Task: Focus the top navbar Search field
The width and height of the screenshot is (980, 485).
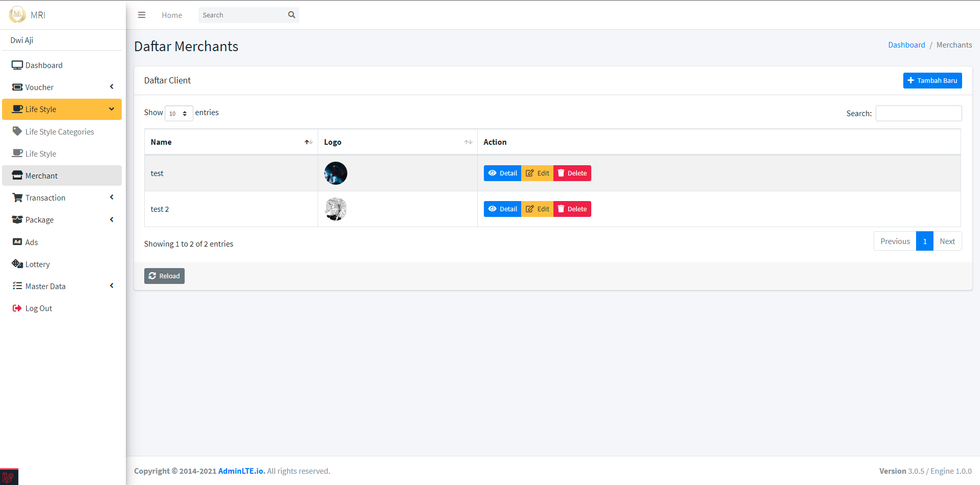Action: (x=242, y=15)
